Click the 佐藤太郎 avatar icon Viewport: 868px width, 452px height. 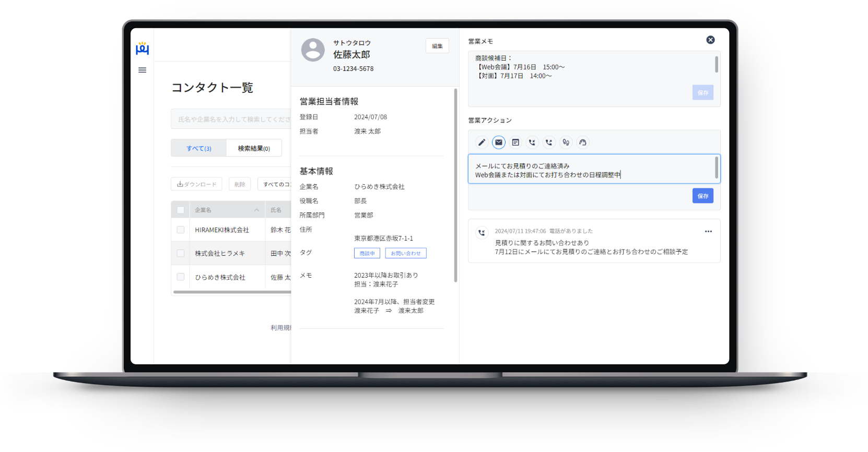pos(313,50)
